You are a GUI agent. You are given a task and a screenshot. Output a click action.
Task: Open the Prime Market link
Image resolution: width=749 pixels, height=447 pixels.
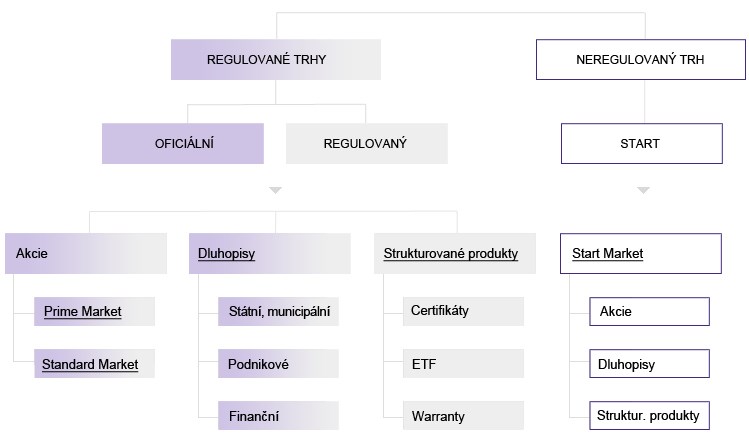pos(82,312)
